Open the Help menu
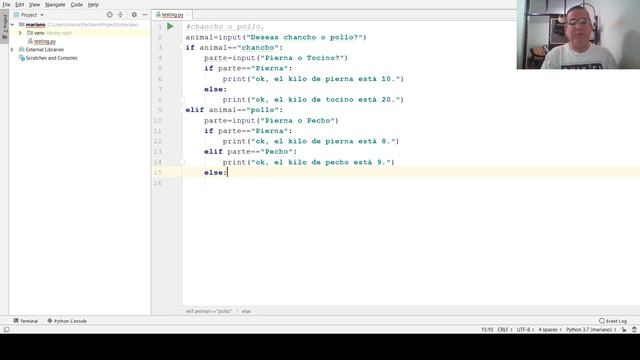 click(x=93, y=4)
